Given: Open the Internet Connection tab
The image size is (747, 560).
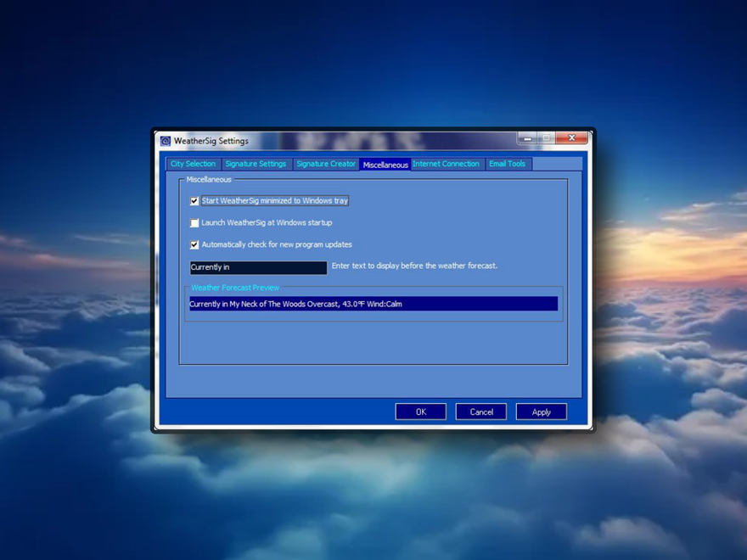Looking at the screenshot, I should tap(447, 164).
